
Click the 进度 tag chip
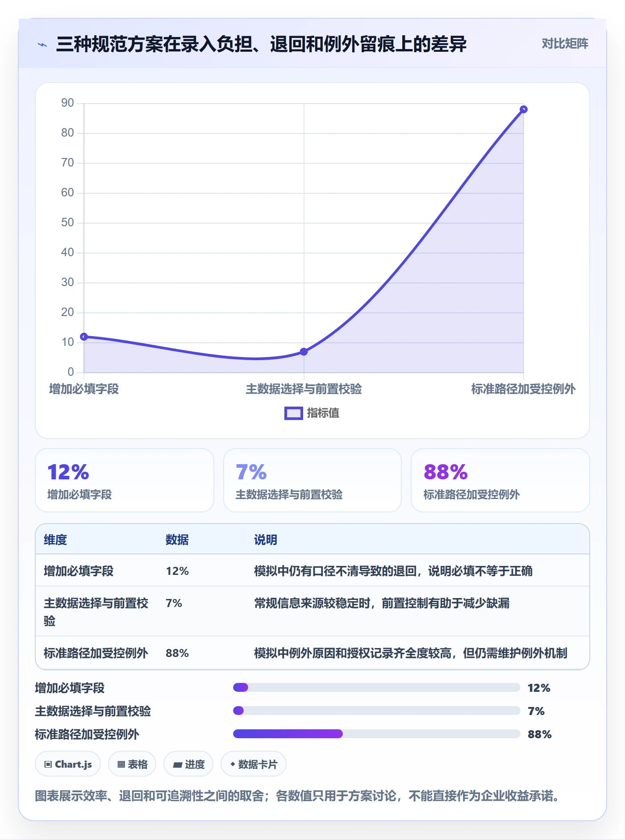(188, 764)
